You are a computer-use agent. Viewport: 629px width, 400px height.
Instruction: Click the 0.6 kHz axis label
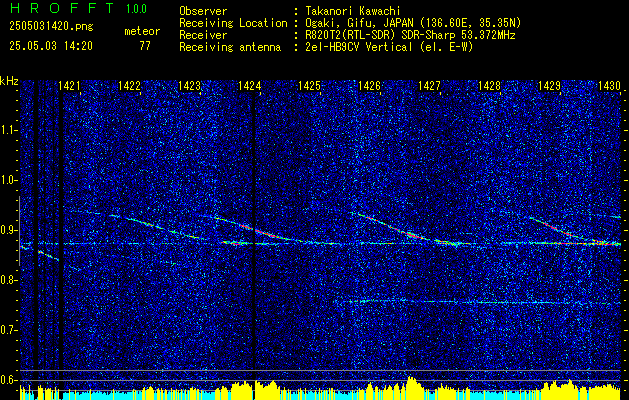click(x=9, y=380)
